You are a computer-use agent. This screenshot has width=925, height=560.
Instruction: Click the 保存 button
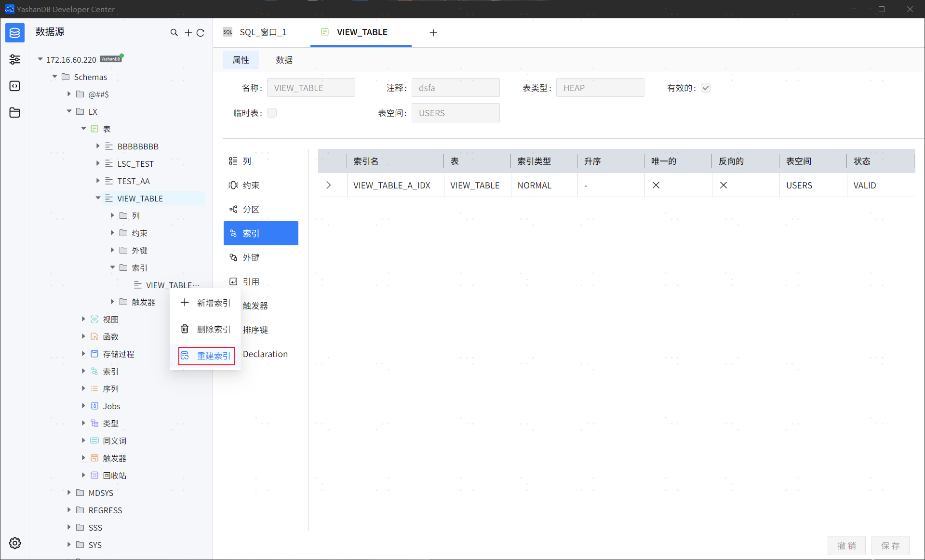[890, 545]
